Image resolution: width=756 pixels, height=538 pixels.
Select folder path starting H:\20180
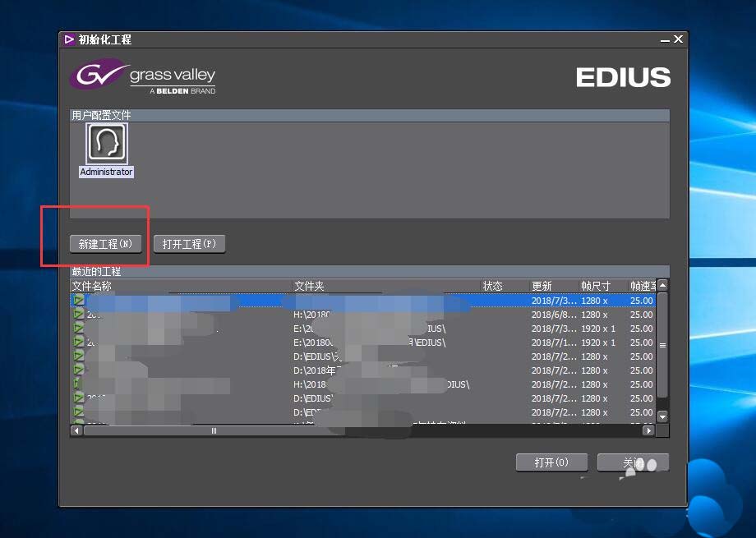pos(311,315)
